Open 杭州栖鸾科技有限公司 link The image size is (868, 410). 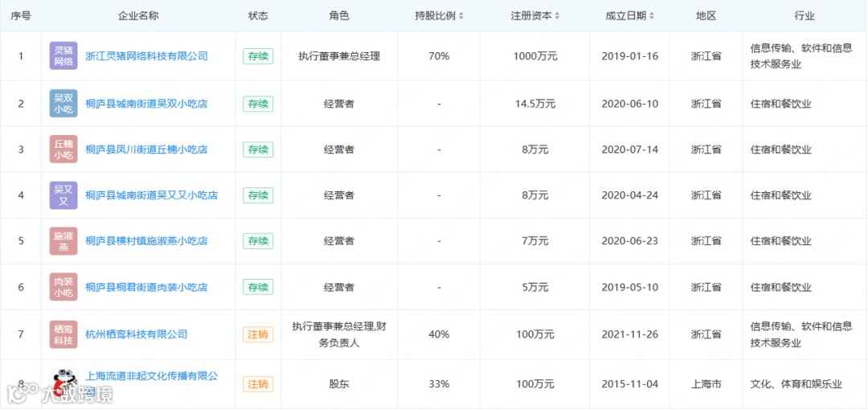136,334
